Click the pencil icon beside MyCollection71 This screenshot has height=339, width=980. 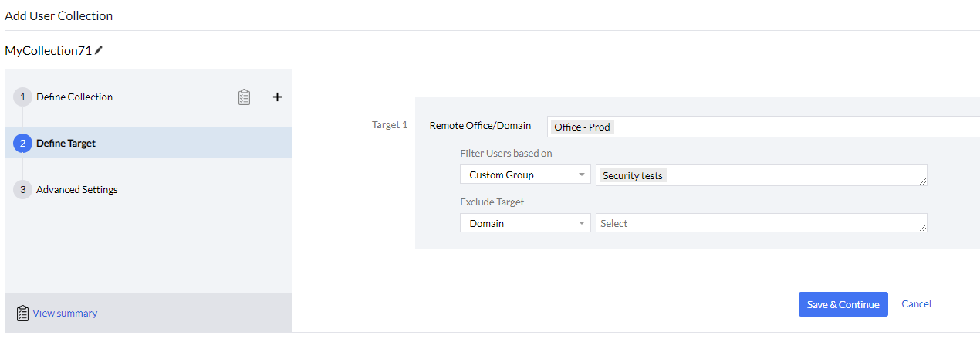99,50
